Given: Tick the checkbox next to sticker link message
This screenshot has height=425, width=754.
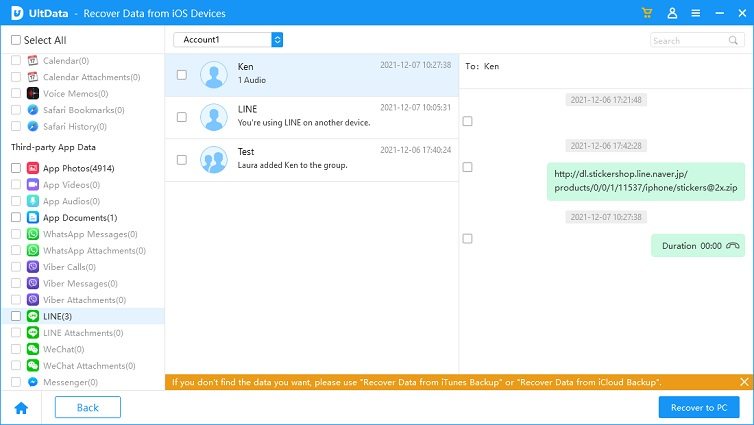Looking at the screenshot, I should [x=467, y=167].
